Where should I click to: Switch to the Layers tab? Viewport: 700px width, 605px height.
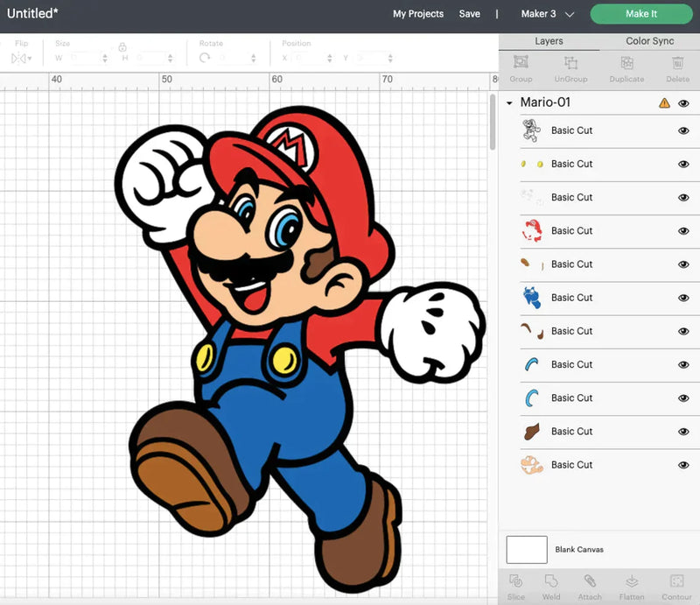pos(549,41)
